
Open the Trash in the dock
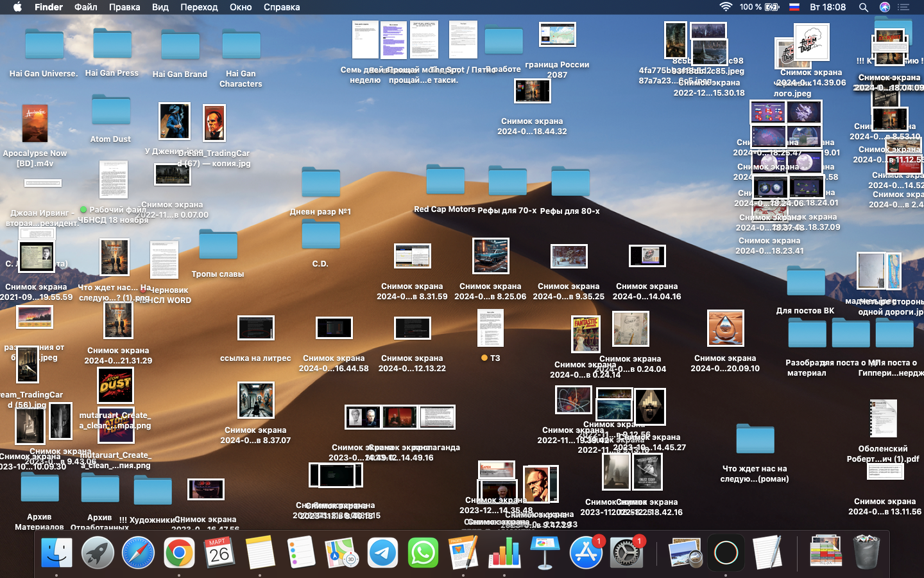coord(866,552)
